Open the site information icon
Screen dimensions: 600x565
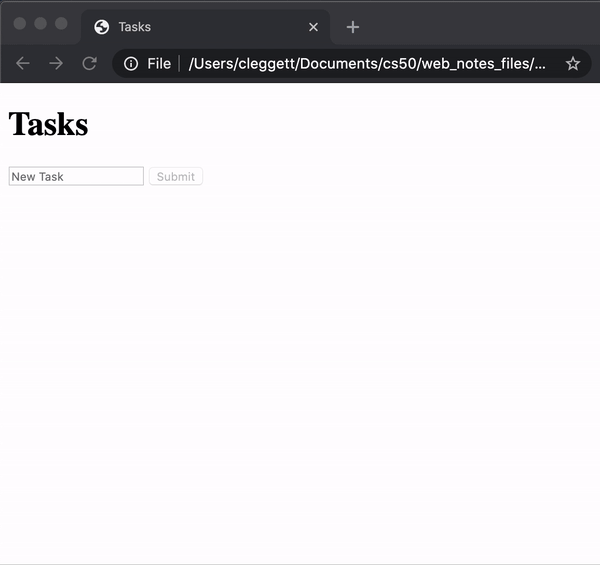coord(130,64)
